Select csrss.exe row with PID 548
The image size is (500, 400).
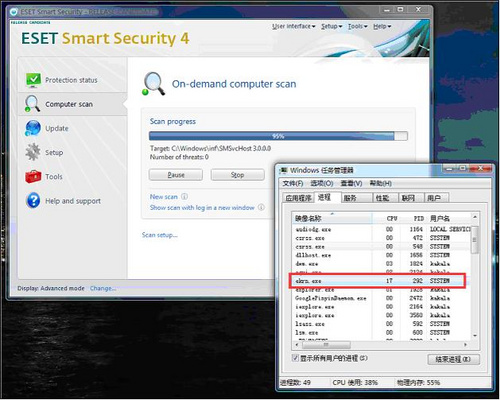[381, 247]
